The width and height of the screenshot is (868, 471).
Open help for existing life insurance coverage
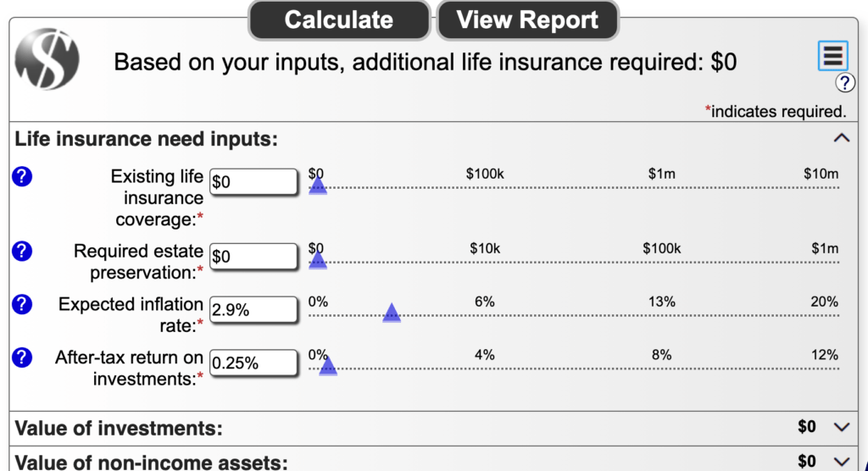coord(22,176)
